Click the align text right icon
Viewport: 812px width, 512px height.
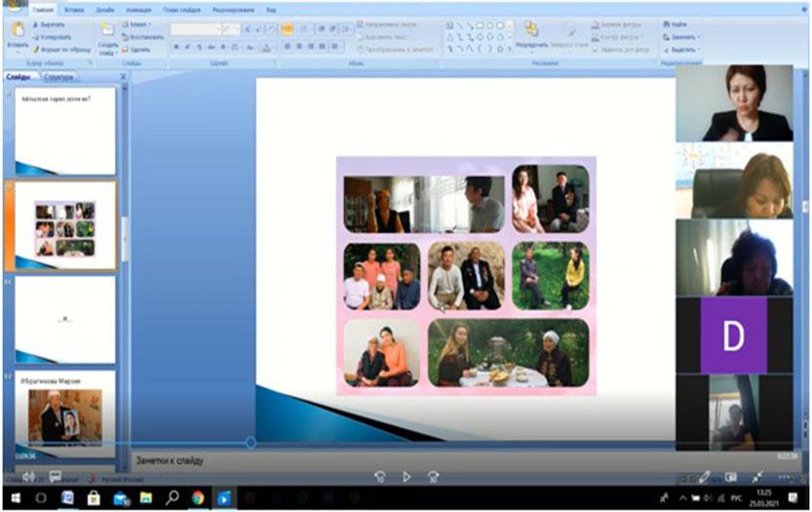click(310, 47)
